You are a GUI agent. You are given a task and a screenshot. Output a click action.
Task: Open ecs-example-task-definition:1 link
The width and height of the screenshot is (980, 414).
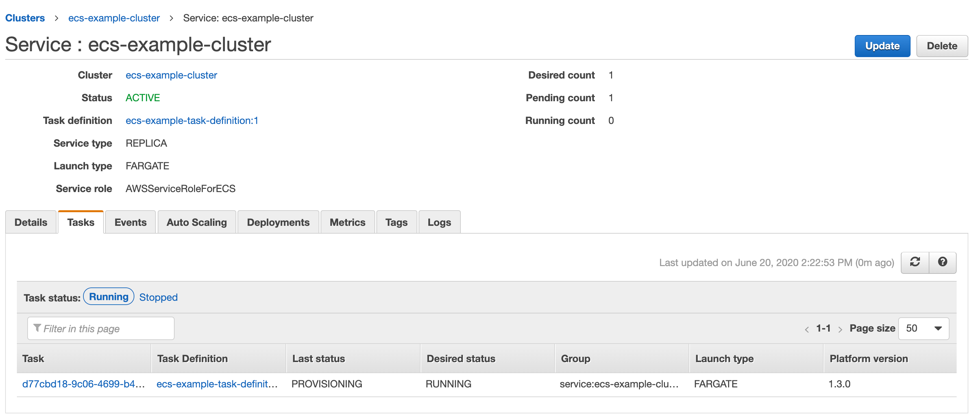tap(192, 121)
